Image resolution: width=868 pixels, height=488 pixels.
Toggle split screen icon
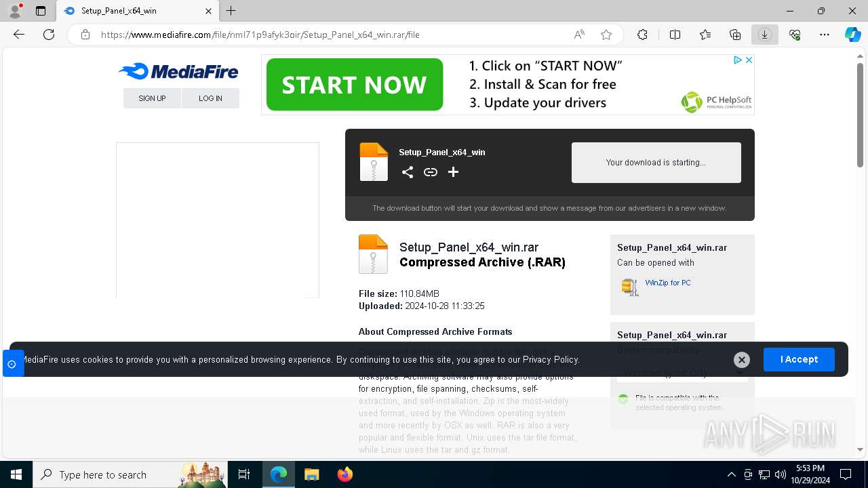click(x=675, y=35)
